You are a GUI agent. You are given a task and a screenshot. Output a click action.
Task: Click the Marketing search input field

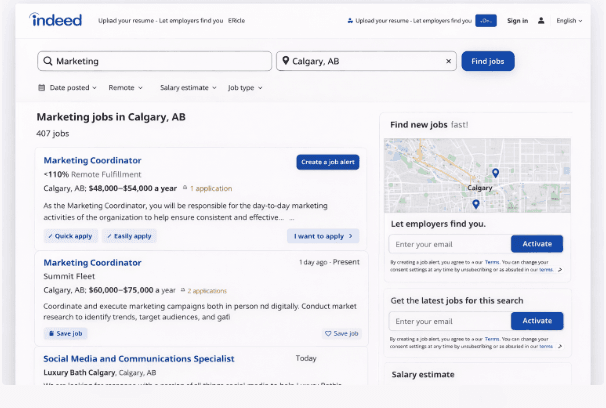155,61
